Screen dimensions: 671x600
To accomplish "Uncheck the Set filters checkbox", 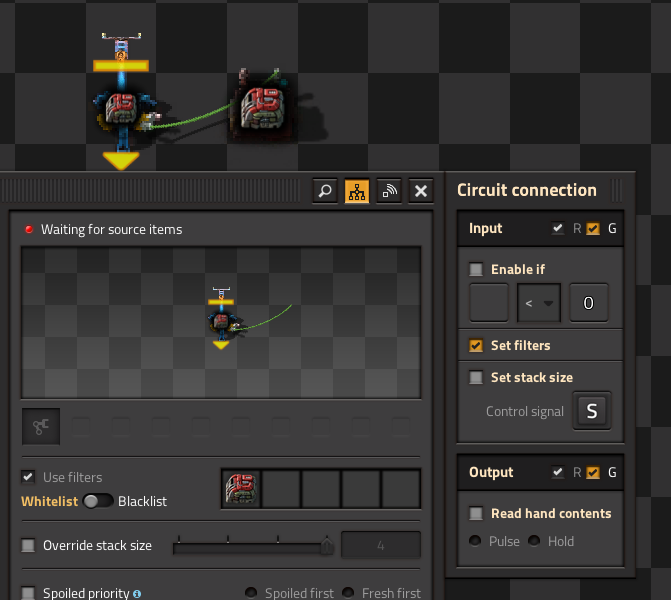I will coord(476,345).
